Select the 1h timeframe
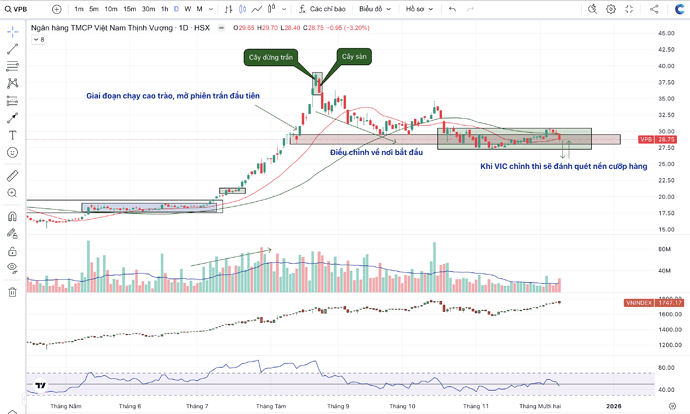The width and height of the screenshot is (690, 414). pos(165,9)
